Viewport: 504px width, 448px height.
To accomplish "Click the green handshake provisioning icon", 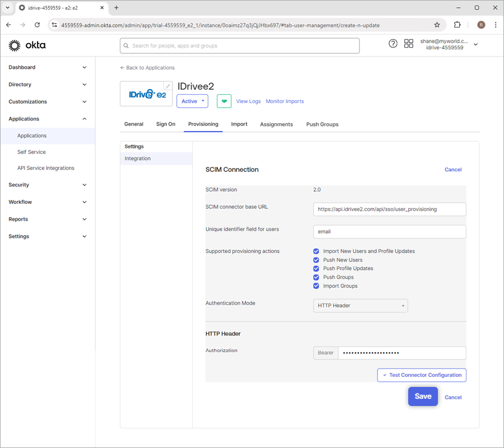I will click(x=224, y=101).
